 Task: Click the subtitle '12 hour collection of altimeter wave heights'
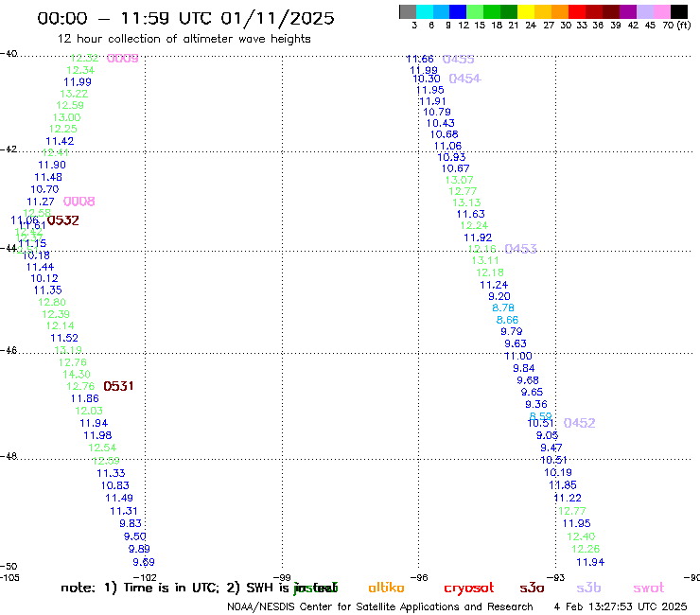[x=184, y=39]
